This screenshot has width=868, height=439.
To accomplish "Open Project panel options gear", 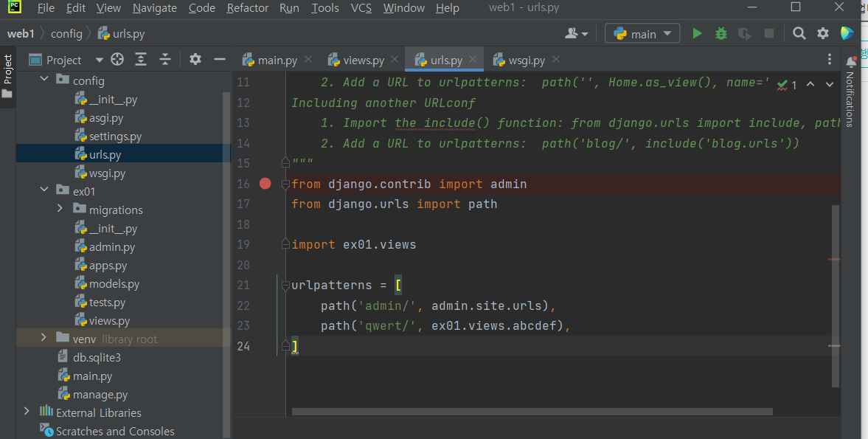I will click(195, 59).
